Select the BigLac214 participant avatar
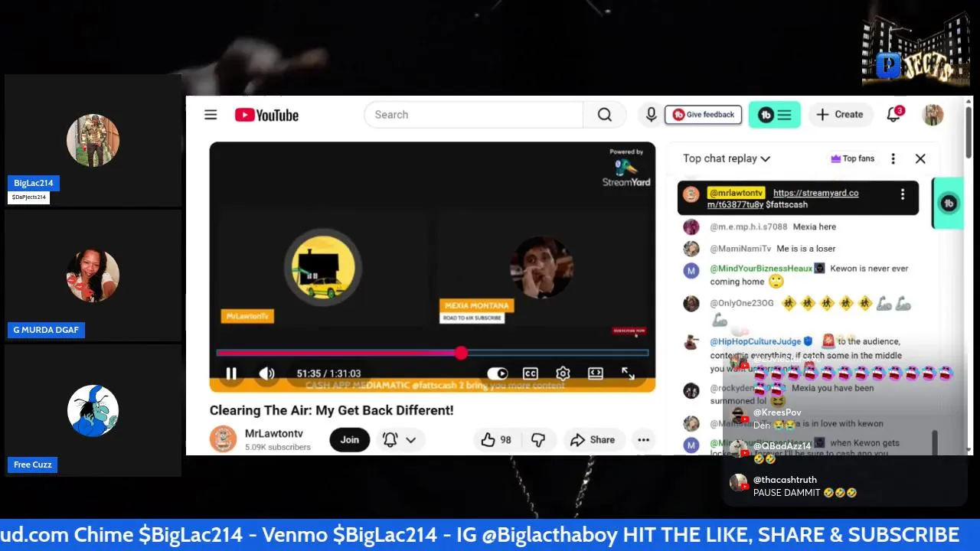980x551 pixels. (x=93, y=140)
